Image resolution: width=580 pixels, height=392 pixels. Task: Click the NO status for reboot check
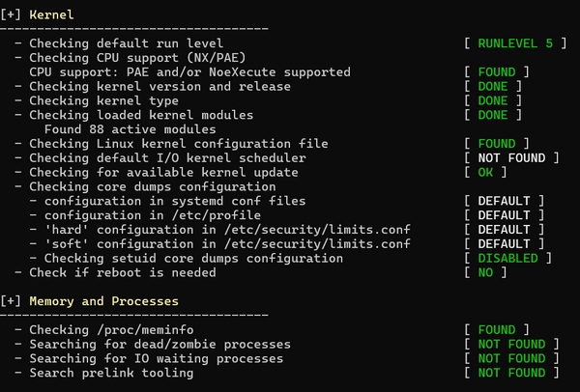(x=484, y=272)
